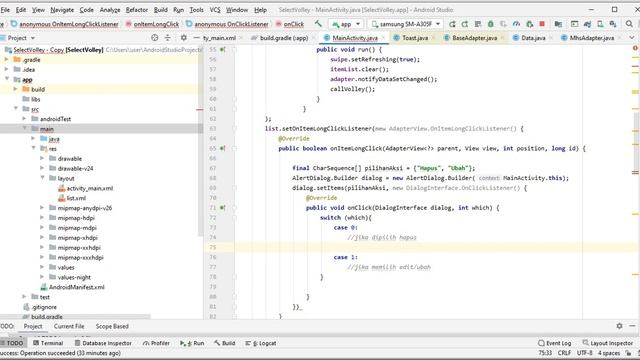Expand the .idea folder
This screenshot has height=360, width=640.
point(7,69)
